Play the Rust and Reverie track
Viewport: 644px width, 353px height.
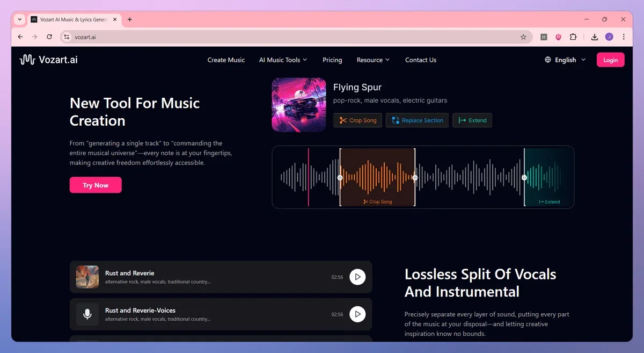(x=357, y=277)
